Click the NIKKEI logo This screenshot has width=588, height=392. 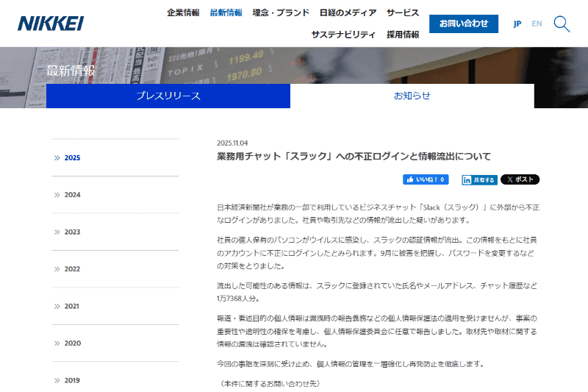(51, 24)
